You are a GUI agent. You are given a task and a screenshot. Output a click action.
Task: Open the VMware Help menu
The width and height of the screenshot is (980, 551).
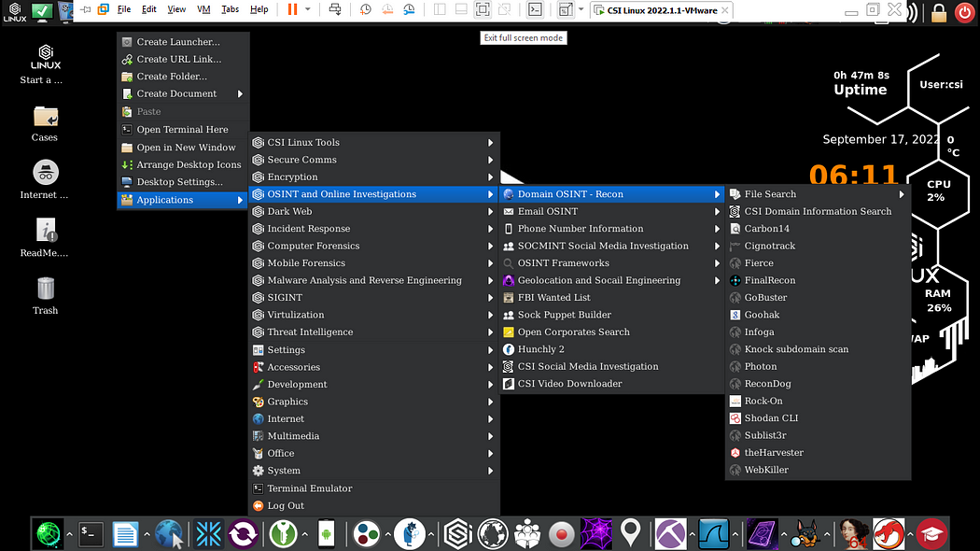tap(259, 9)
